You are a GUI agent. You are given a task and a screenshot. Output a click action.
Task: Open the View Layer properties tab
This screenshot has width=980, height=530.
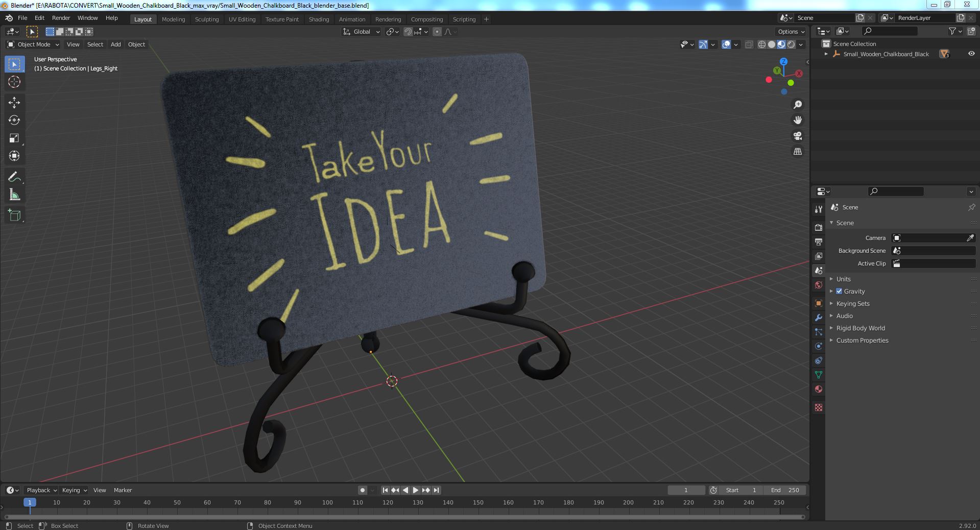point(819,256)
